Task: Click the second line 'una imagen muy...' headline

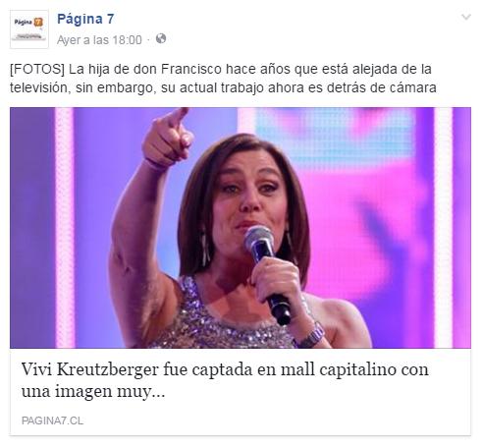Action: (x=93, y=391)
